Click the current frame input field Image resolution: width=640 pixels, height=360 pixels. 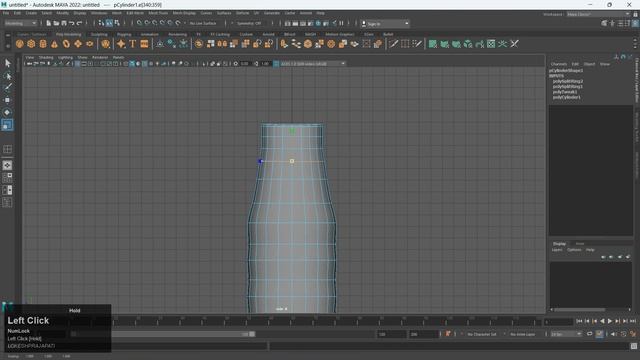pyautogui.click(x=558, y=322)
